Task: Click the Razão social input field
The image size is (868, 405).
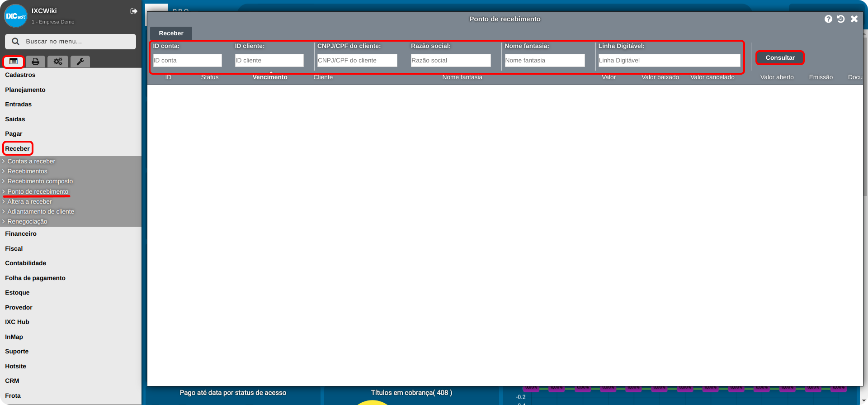Action: pos(451,60)
